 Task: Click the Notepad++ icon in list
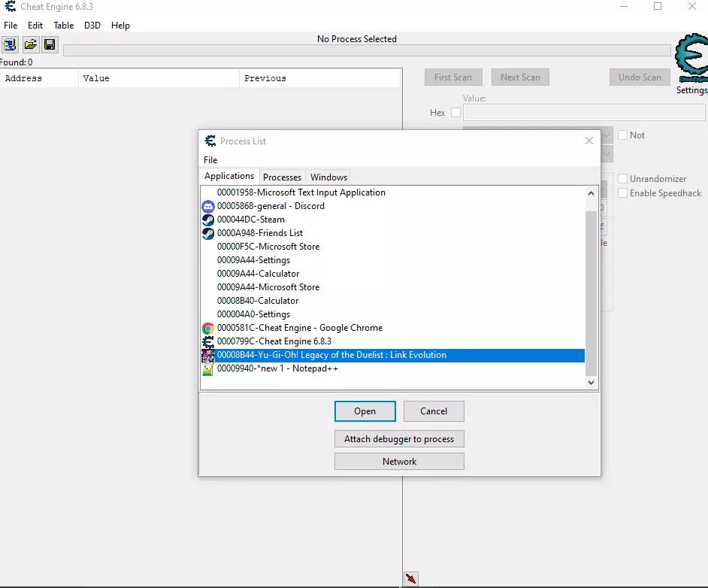207,369
